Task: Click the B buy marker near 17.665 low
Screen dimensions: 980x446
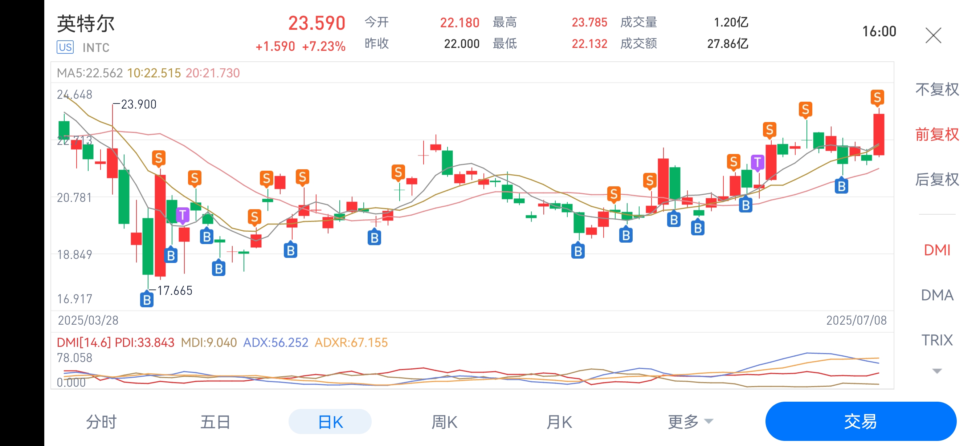Action: coord(147,299)
